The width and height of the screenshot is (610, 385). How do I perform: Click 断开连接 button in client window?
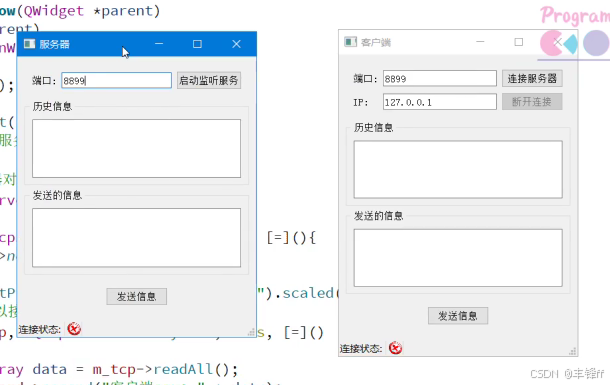click(532, 102)
